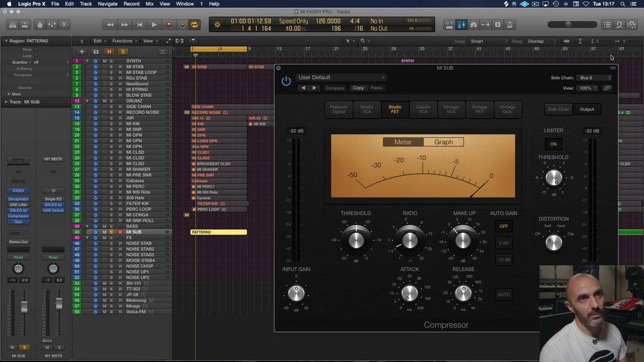The height and width of the screenshot is (362, 644).
Task: Open the Tracks Edit menu dropdown
Action: pos(100,41)
